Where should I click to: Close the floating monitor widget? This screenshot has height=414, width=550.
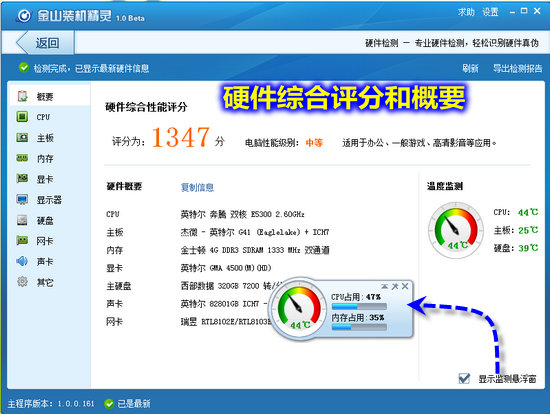(405, 286)
